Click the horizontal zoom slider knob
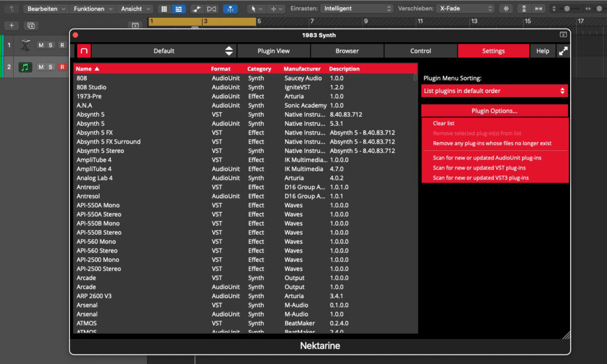The width and height of the screenshot is (607, 364). 599,8
